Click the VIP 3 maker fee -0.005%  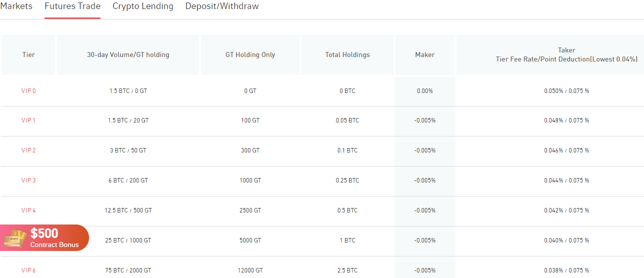pyautogui.click(x=425, y=180)
